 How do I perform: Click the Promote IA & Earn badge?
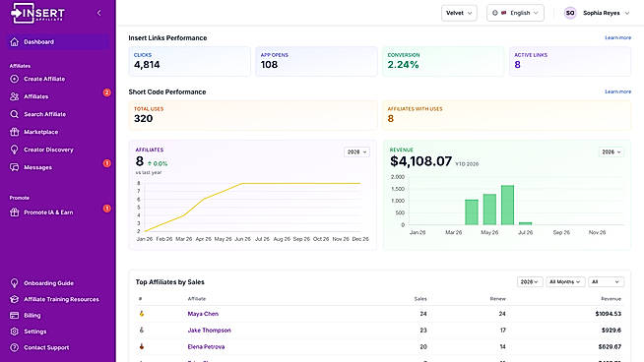tap(106, 209)
